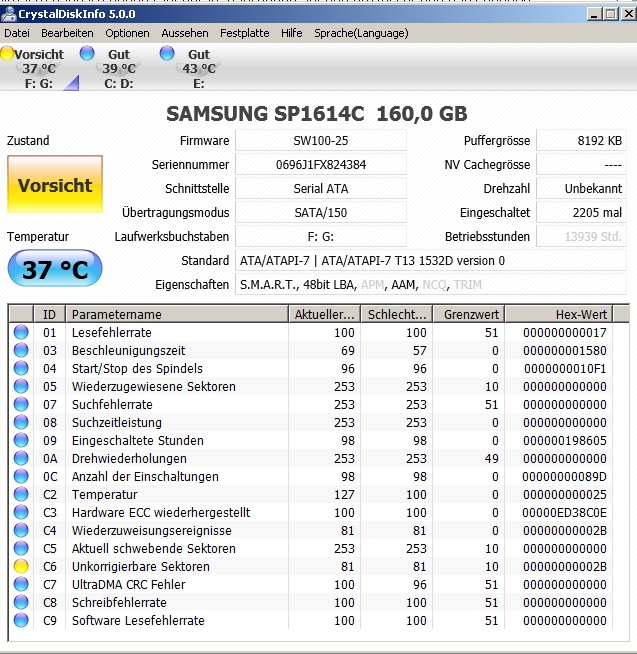Click status orb for 08 Suchzeitleistung
Screen dimensions: 637x654
pos(21,422)
